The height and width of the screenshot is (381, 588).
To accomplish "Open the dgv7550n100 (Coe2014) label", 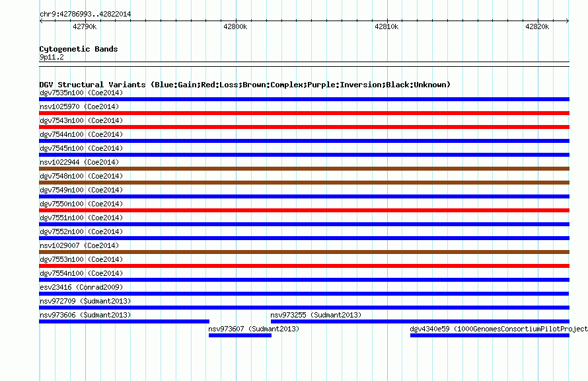I will tap(81, 204).
